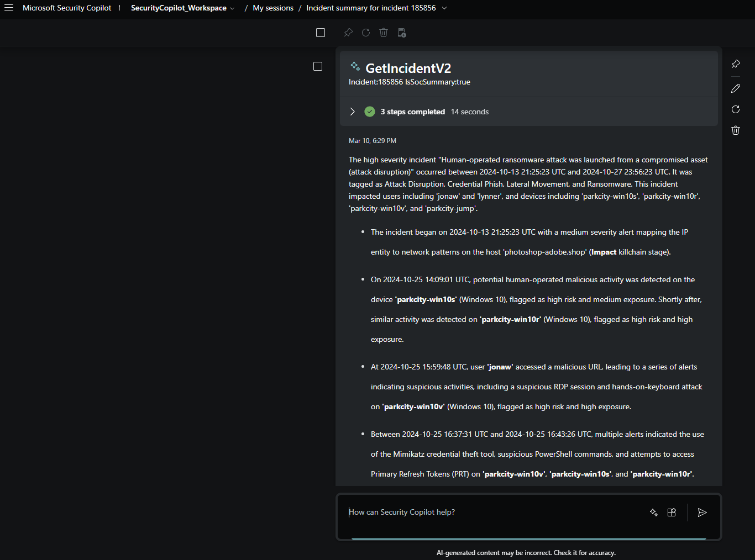Screen dimensions: 755x560
Task: Click the trash icon beside the GetIncidentV2 response
Action: coord(736,130)
